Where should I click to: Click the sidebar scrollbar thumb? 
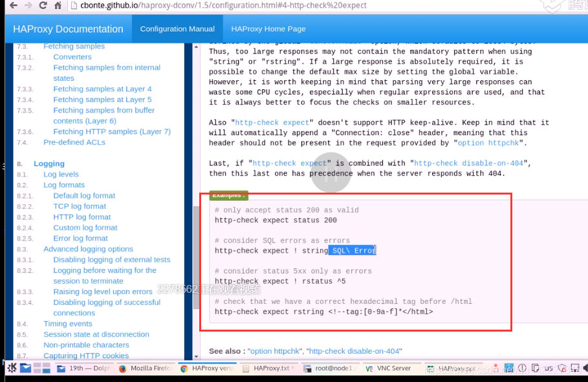(x=197, y=257)
